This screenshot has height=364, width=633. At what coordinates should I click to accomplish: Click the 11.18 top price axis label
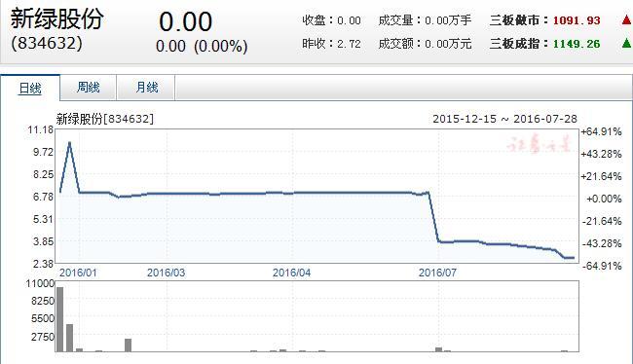(x=40, y=130)
